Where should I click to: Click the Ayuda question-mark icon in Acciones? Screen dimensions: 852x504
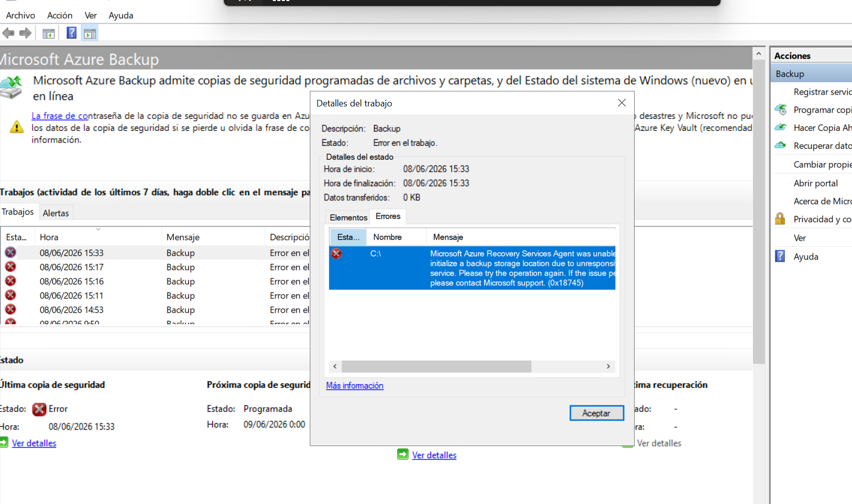(780, 256)
